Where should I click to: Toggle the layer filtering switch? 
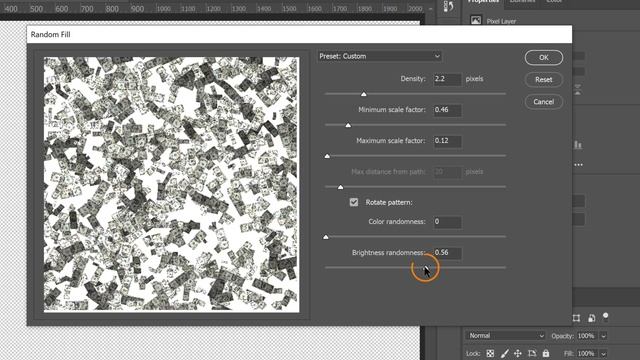pyautogui.click(x=606, y=316)
